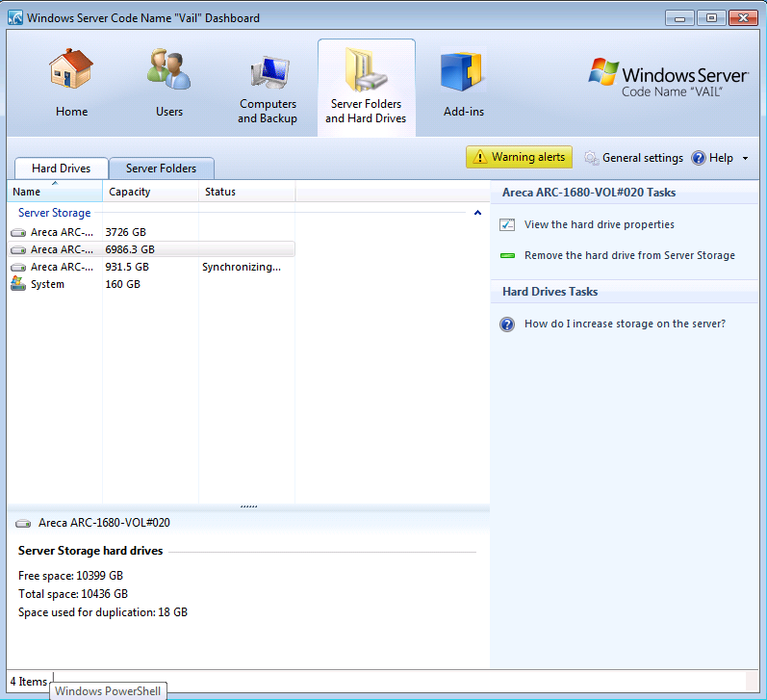Open the Add-ins blue box icon

462,72
